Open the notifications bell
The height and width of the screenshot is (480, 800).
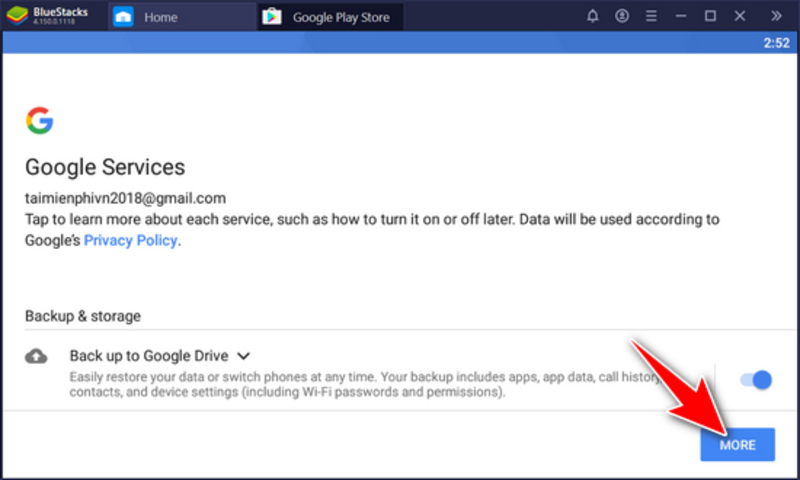click(593, 16)
